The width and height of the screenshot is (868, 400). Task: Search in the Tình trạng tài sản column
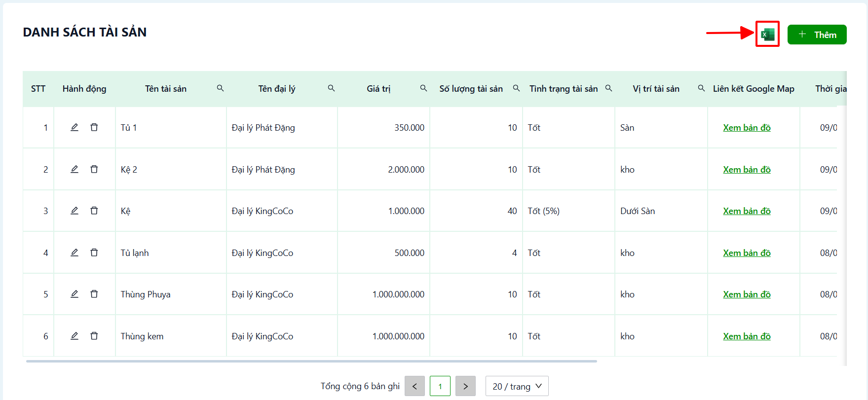(608, 88)
